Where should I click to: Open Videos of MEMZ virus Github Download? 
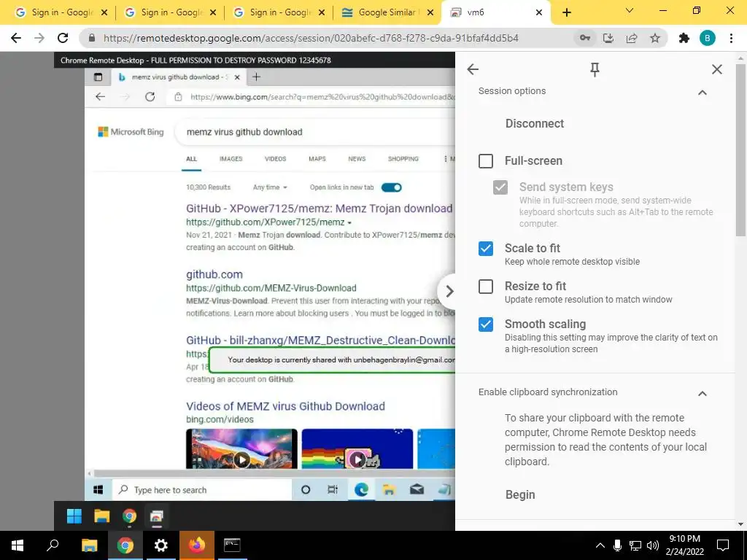pyautogui.click(x=285, y=406)
